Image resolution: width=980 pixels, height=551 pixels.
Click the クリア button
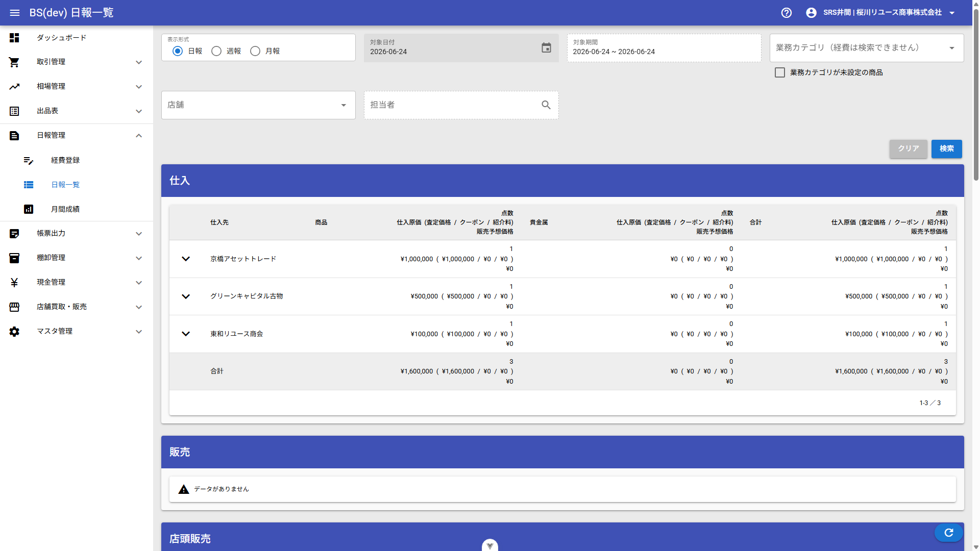pos(908,148)
